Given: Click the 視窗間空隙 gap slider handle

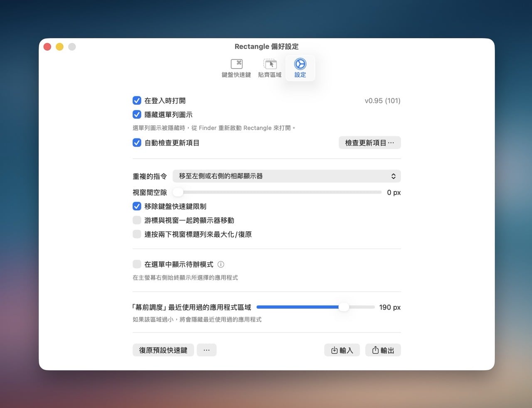Looking at the screenshot, I should (x=178, y=192).
